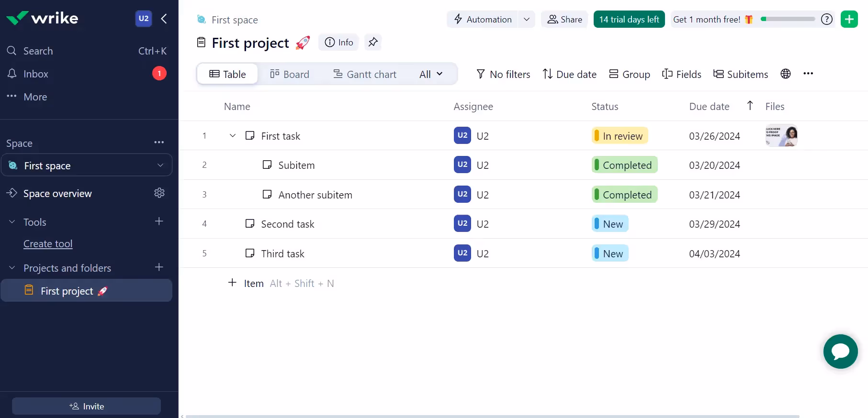The image size is (868, 418).
Task: Switch to Gantt chart view
Action: tap(365, 74)
